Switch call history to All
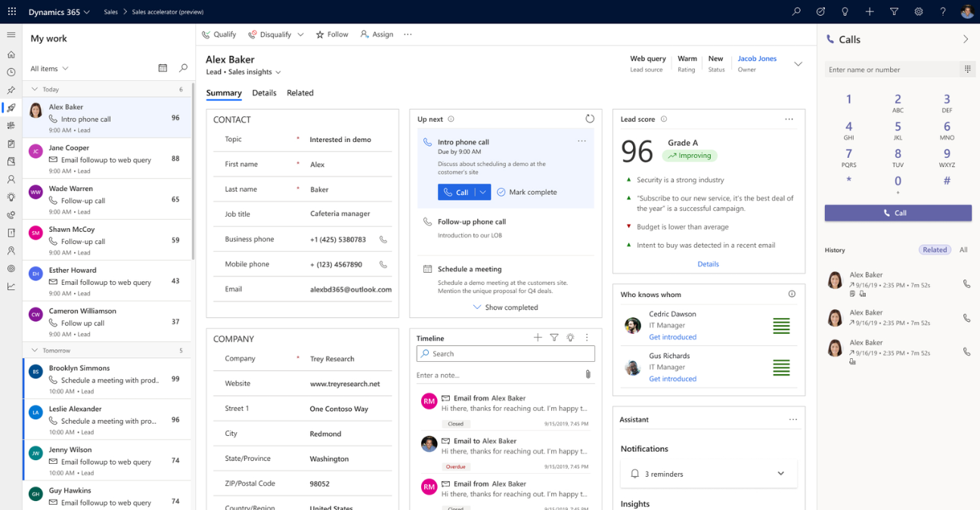980x510 pixels. click(963, 249)
